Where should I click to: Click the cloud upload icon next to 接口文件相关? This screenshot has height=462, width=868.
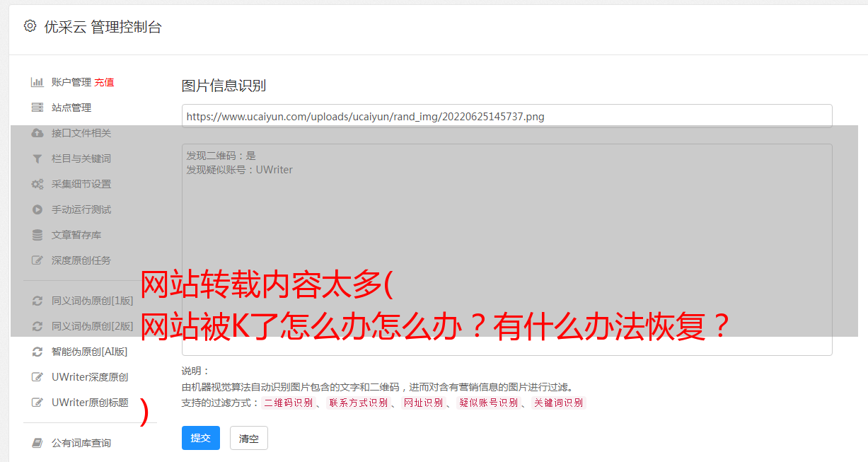click(x=37, y=133)
